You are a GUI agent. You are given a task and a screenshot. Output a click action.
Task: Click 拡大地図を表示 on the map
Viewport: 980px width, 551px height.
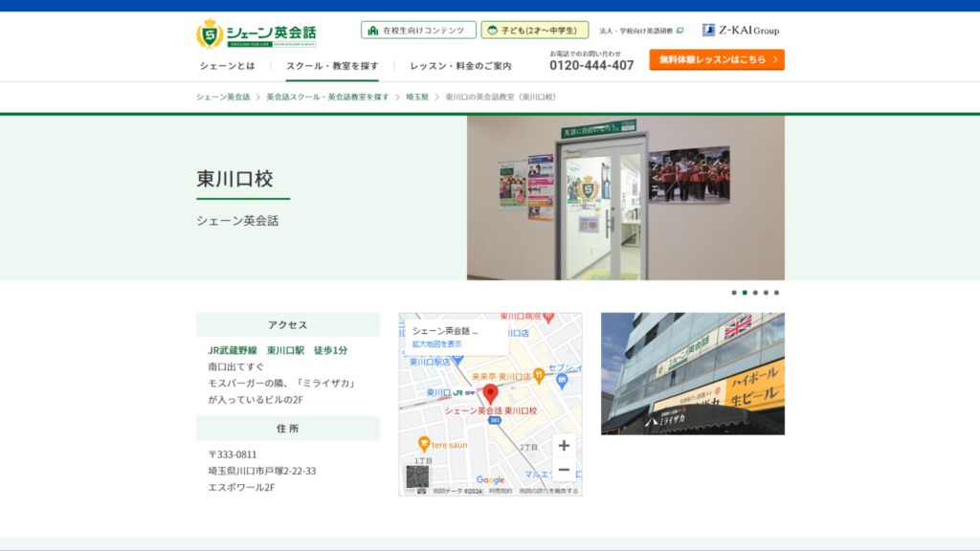[436, 344]
